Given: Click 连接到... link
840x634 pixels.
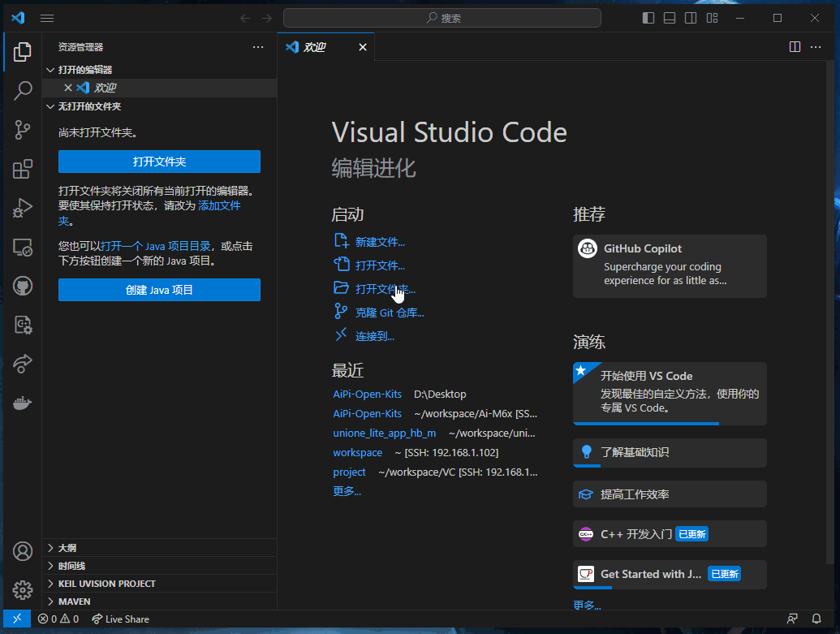Looking at the screenshot, I should pyautogui.click(x=364, y=337).
